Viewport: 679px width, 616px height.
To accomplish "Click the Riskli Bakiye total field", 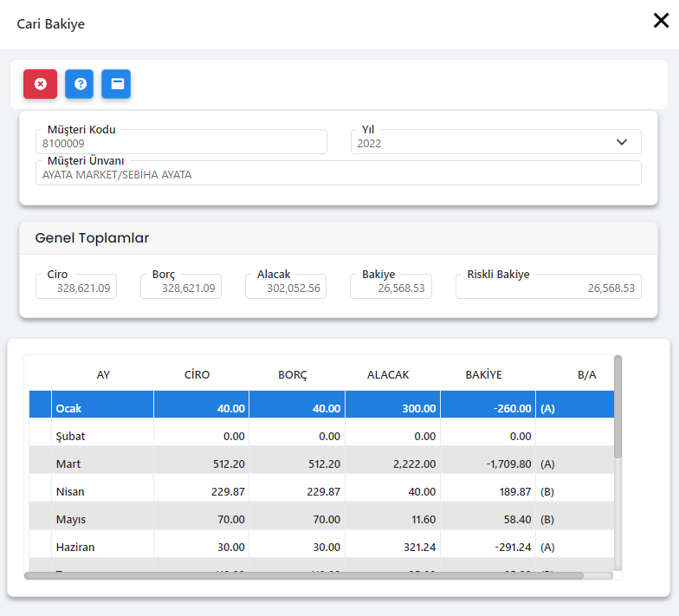I will click(x=547, y=288).
